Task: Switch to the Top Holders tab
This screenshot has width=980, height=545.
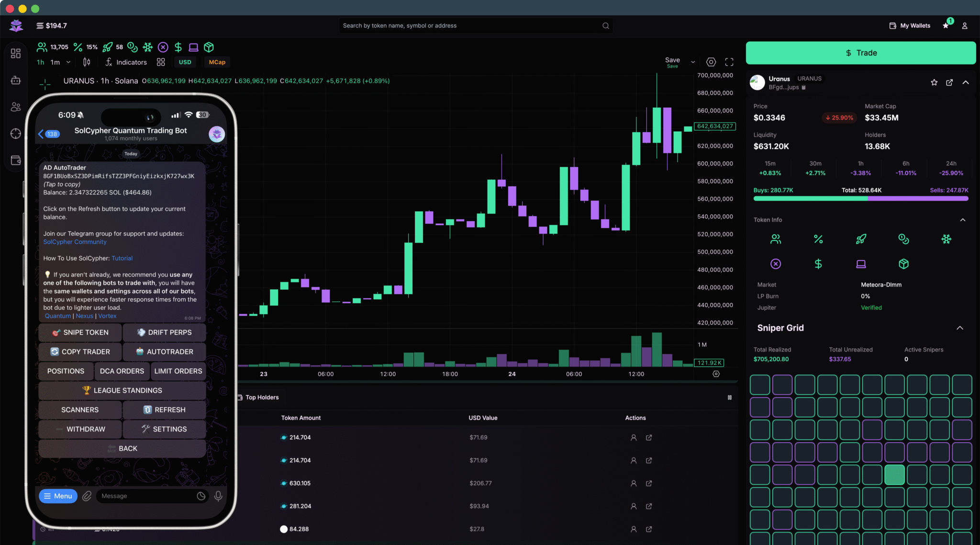Action: coord(262,397)
